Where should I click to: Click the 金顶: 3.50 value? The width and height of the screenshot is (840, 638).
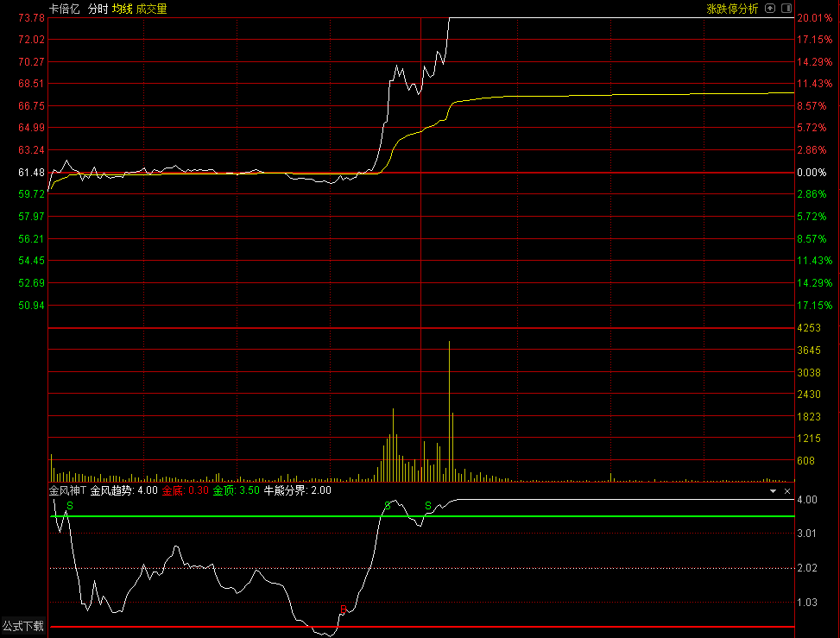click(x=237, y=490)
